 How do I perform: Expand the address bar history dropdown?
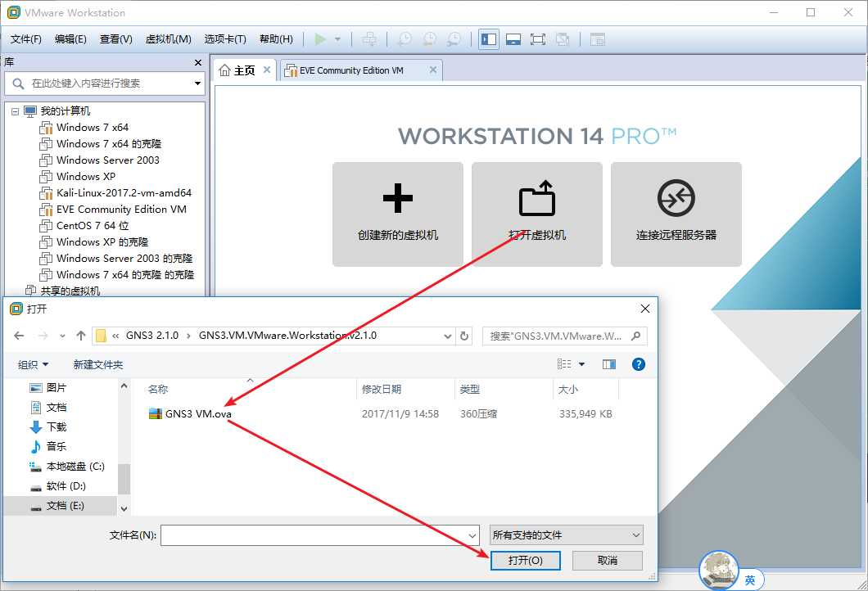point(447,336)
